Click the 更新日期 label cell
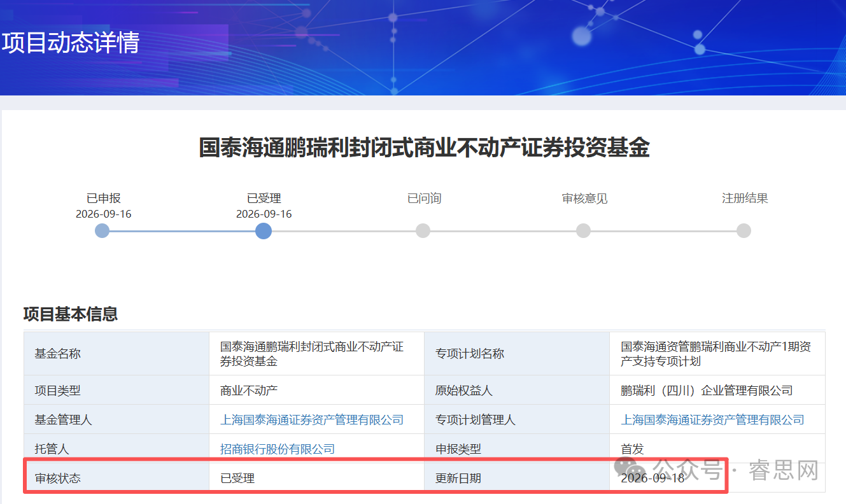 pyautogui.click(x=517, y=478)
